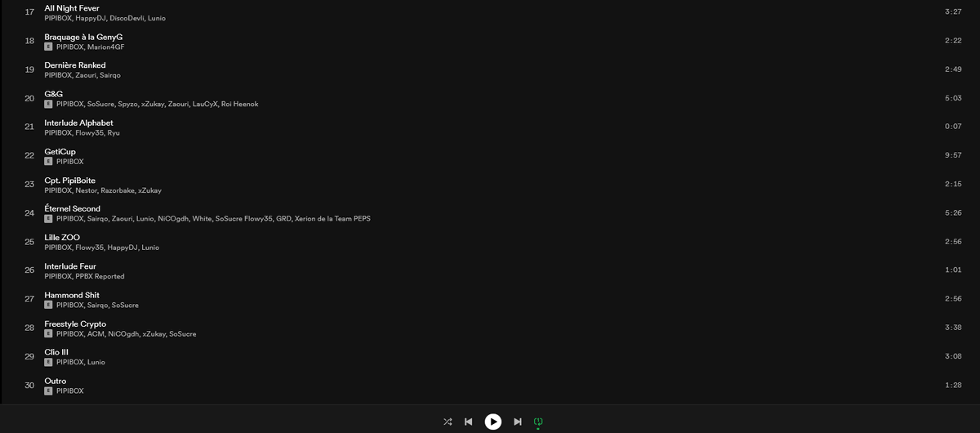Select the track Hammond Shit

71,295
